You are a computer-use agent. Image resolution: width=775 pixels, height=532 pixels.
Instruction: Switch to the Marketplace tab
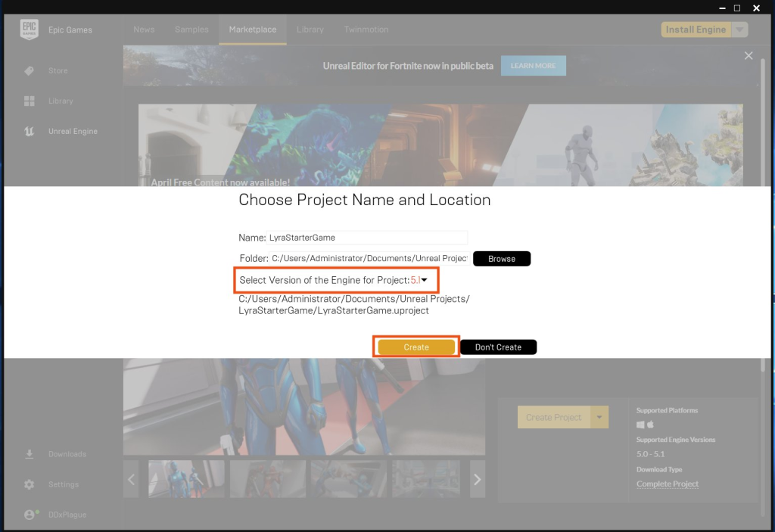tap(253, 30)
